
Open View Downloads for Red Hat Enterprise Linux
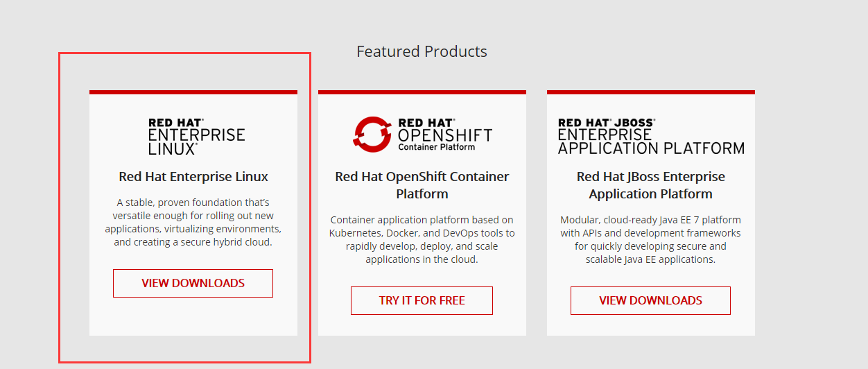coord(193,283)
